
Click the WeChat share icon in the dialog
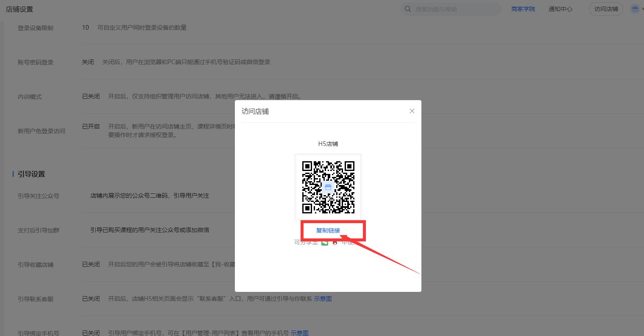[325, 243]
